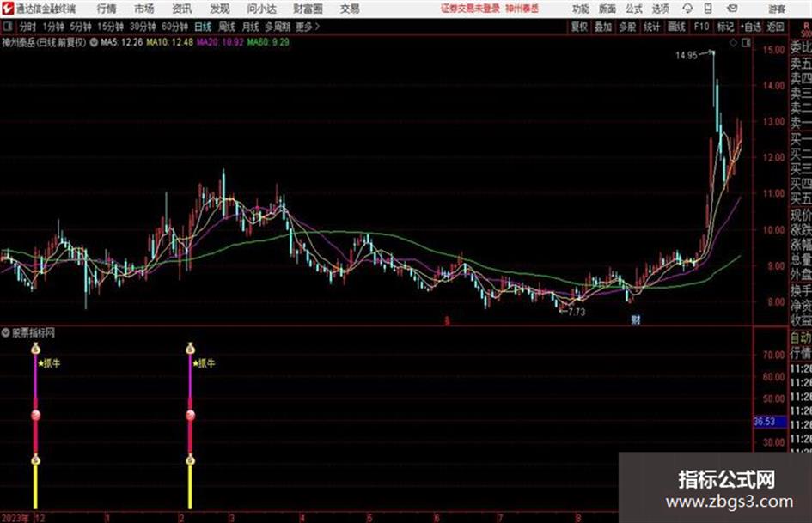
Task: Select the 日线 daily period tab
Action: pos(203,27)
